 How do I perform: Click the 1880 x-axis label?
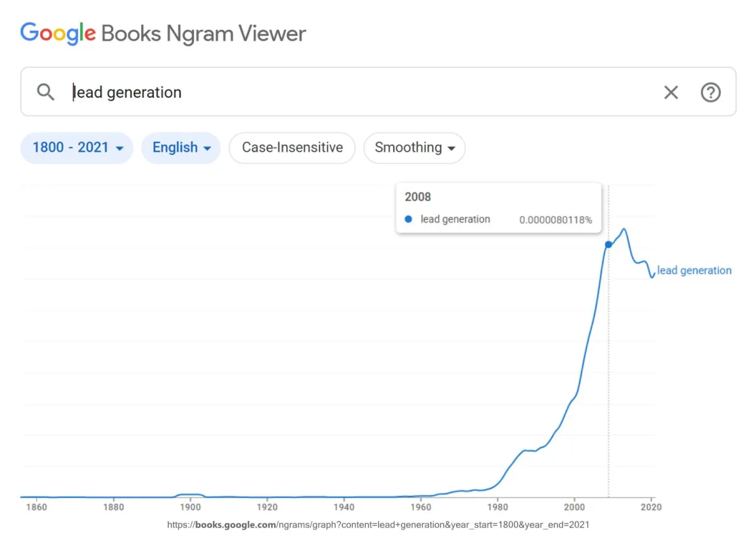[113, 507]
